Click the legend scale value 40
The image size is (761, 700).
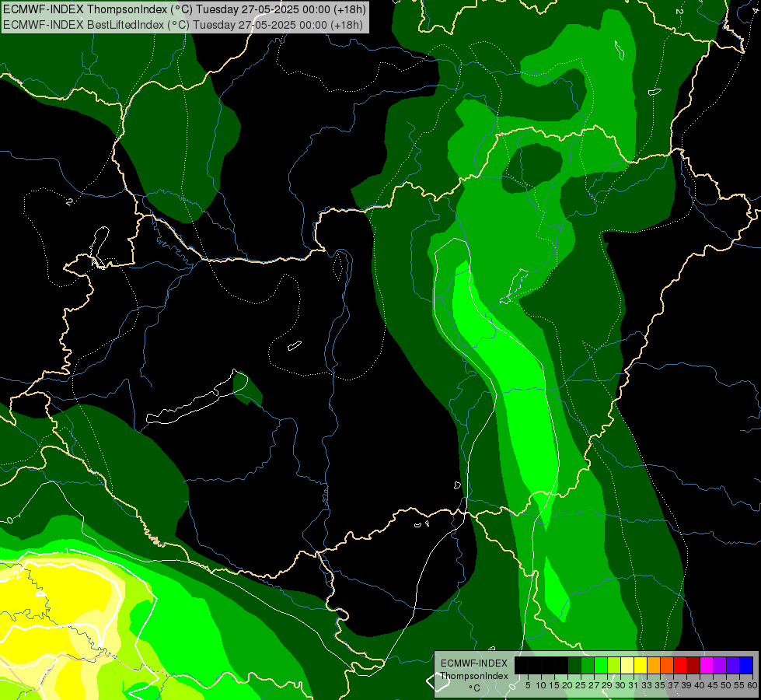click(700, 685)
